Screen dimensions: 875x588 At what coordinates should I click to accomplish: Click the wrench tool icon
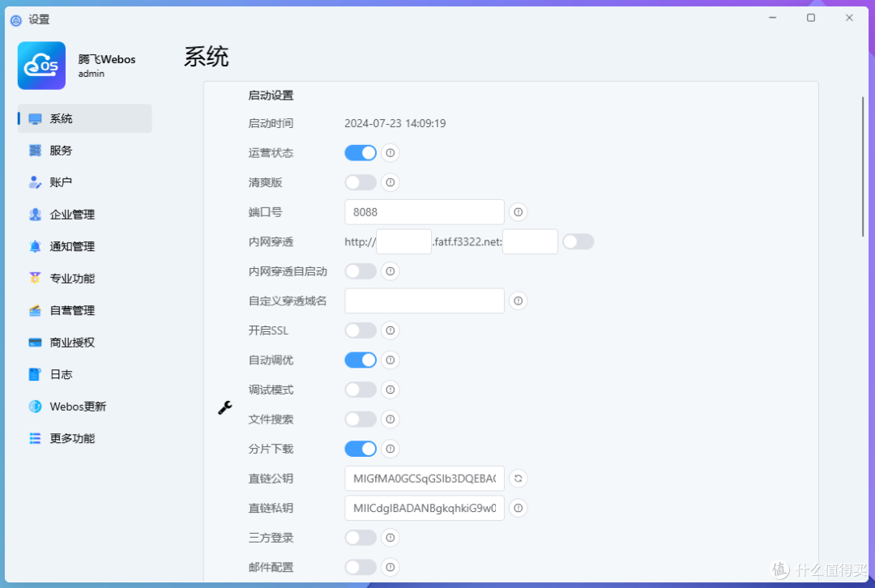[x=224, y=408]
